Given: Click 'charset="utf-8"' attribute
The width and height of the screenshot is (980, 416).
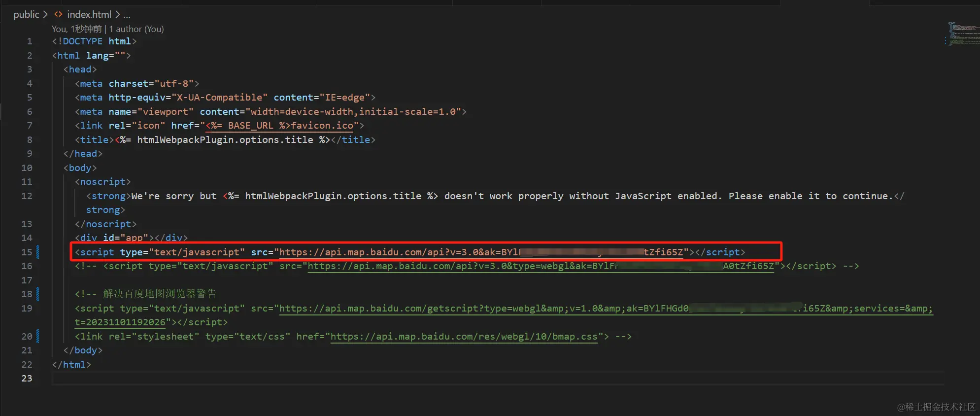Looking at the screenshot, I should tap(151, 84).
